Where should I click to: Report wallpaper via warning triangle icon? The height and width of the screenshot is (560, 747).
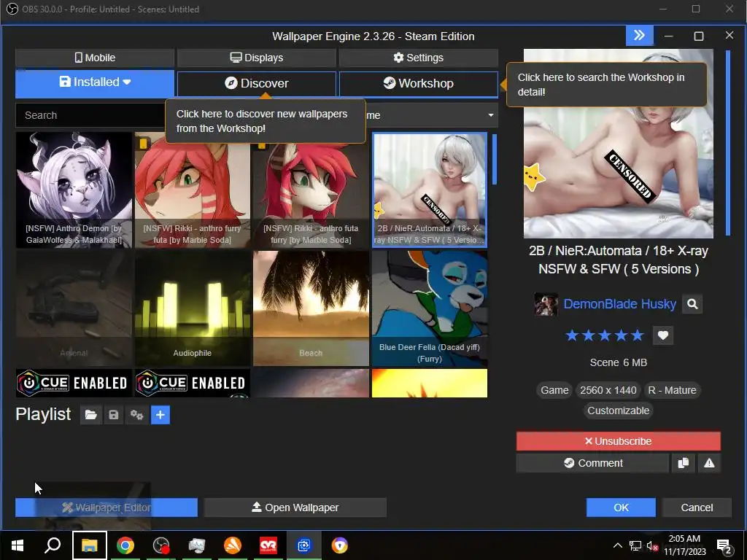point(709,463)
